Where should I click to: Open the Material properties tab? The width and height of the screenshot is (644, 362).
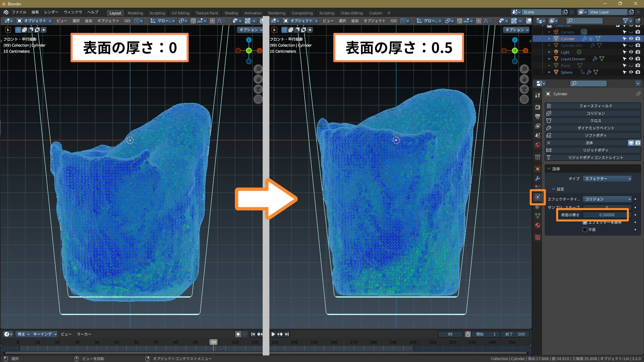(537, 225)
